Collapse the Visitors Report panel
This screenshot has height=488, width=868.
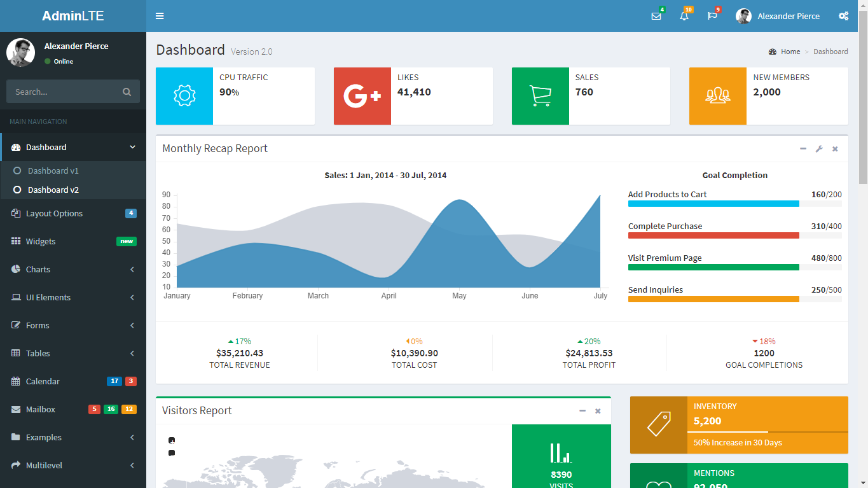pyautogui.click(x=582, y=411)
